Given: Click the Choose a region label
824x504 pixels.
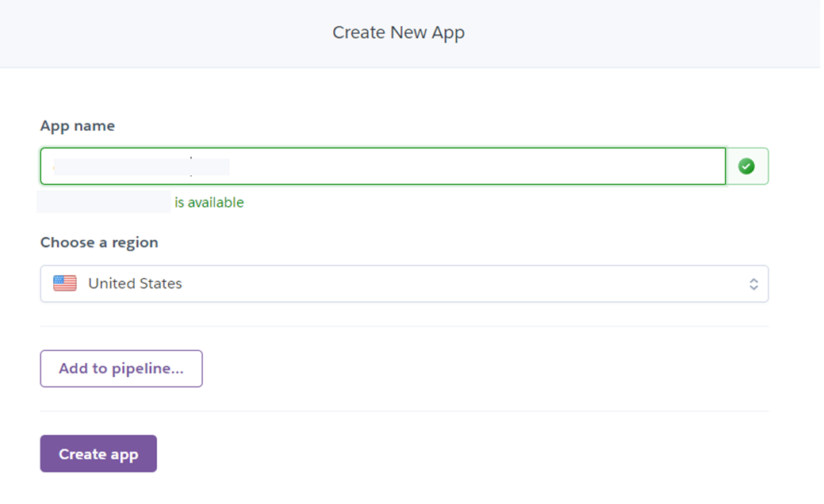Looking at the screenshot, I should point(99,242).
